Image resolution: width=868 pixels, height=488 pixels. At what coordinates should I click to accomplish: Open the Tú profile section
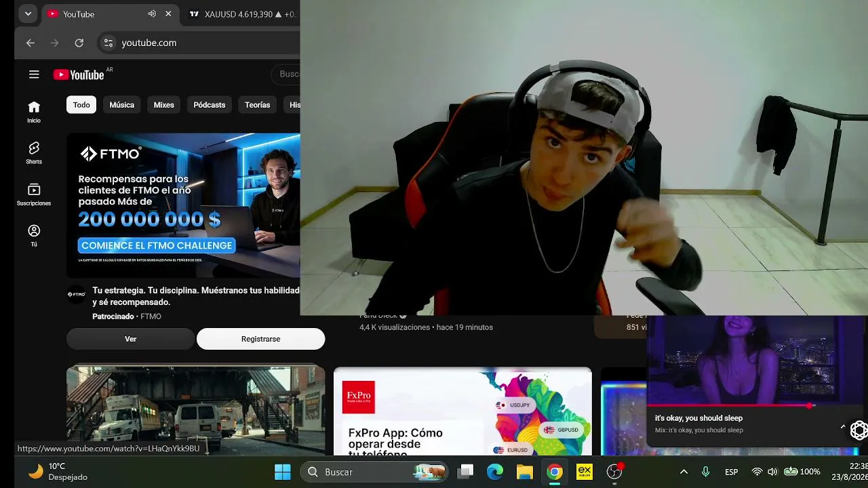[x=34, y=236]
